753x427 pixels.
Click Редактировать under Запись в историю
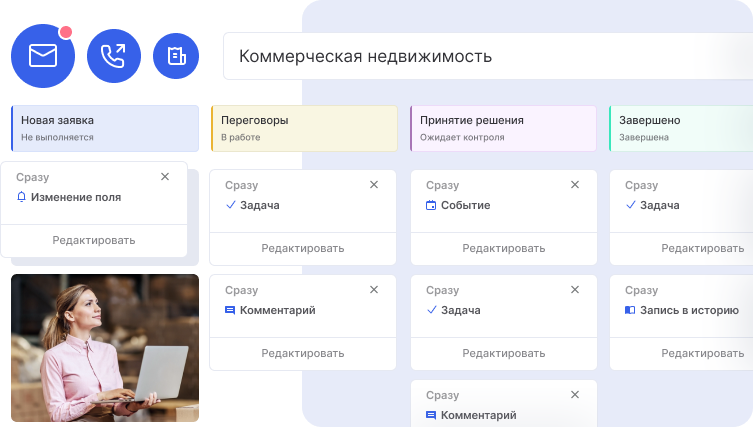coord(703,353)
